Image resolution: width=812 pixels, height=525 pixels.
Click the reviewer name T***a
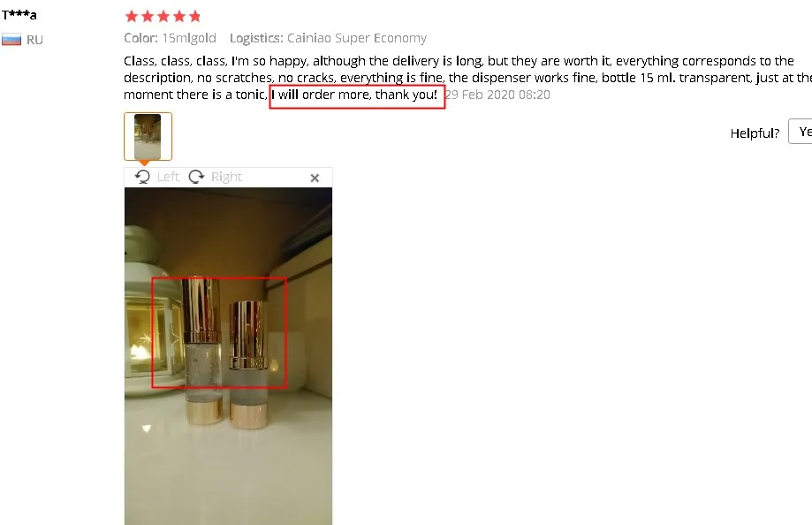click(19, 15)
